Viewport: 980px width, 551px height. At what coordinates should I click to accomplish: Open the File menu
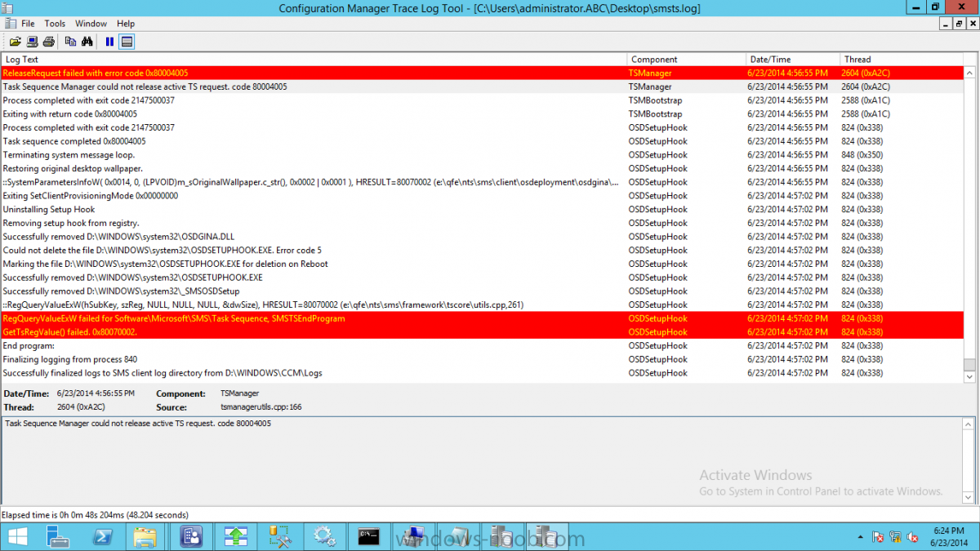(28, 24)
